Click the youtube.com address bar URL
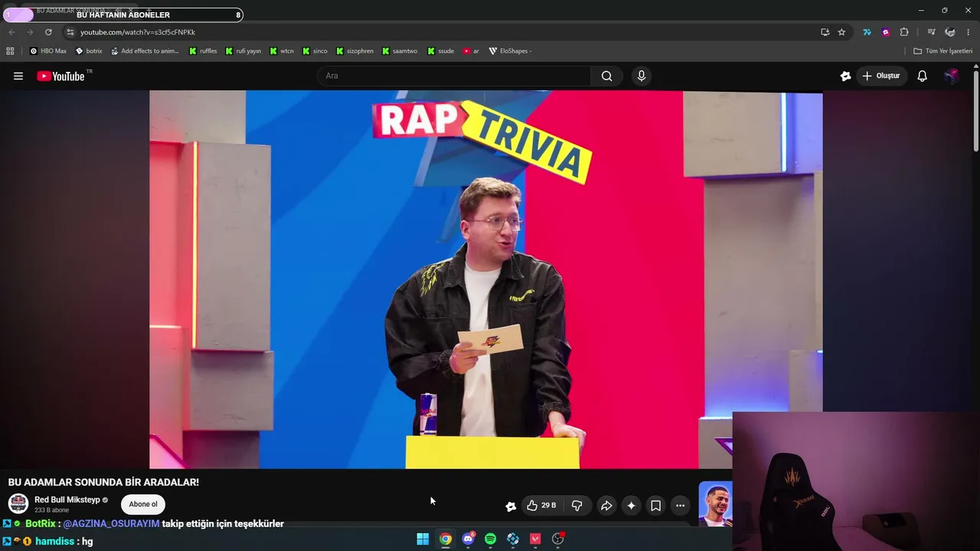 (138, 32)
